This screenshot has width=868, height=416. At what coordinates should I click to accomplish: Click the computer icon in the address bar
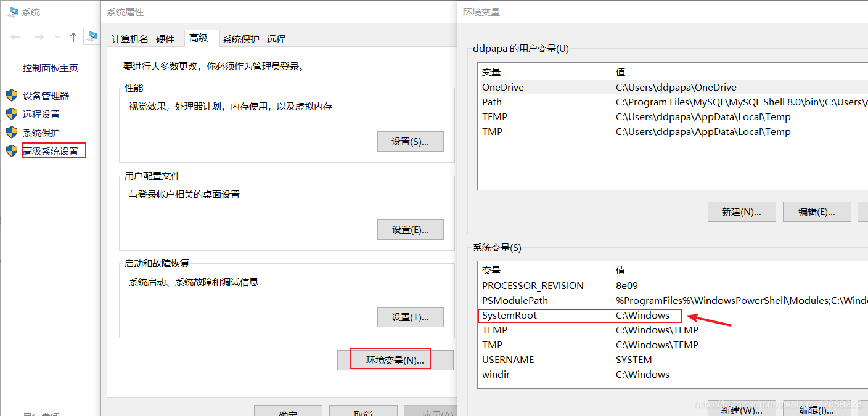[x=92, y=37]
